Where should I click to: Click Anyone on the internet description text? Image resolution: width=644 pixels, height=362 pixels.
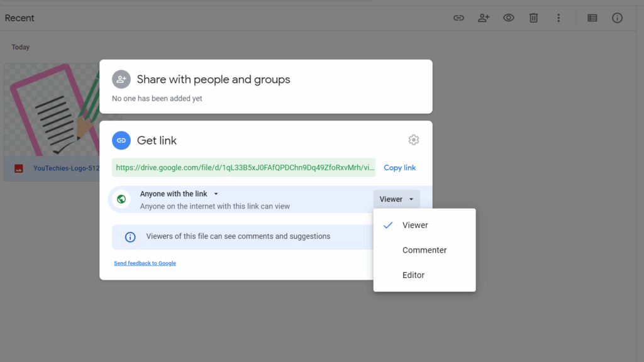(x=215, y=206)
